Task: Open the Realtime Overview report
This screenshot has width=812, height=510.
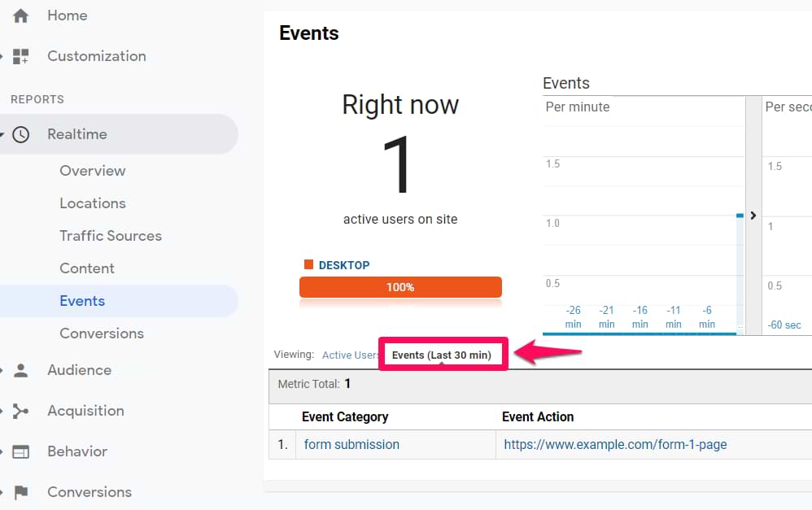Action: coord(92,171)
